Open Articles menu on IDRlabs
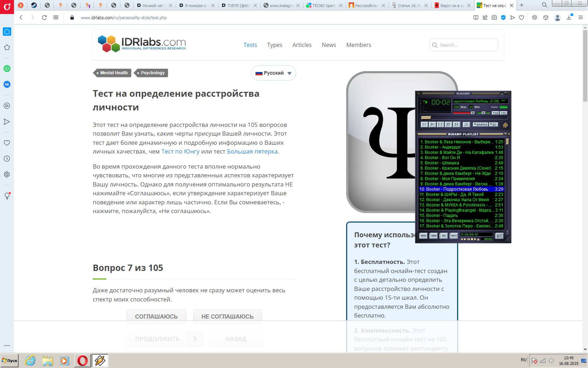 coord(302,45)
